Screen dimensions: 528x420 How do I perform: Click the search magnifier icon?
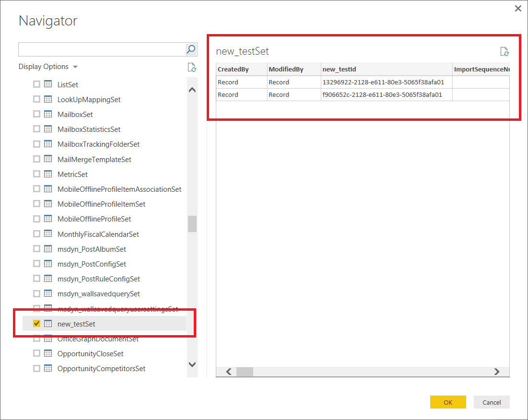190,49
